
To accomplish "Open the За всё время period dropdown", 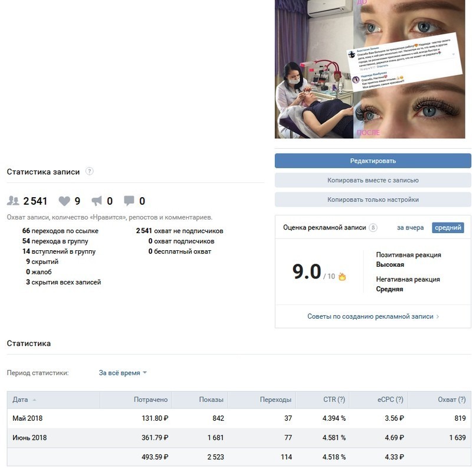I will pos(123,372).
